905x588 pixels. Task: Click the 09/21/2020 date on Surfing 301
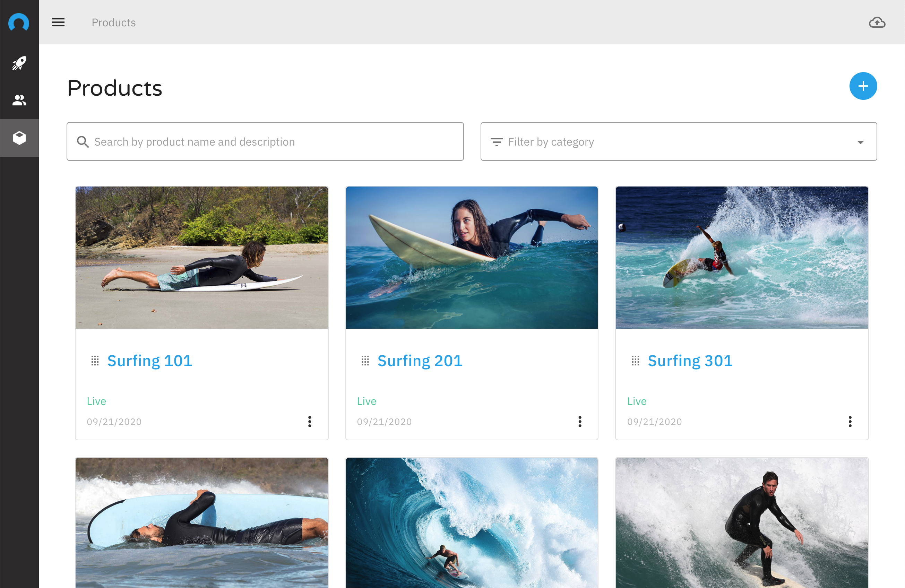tap(654, 422)
